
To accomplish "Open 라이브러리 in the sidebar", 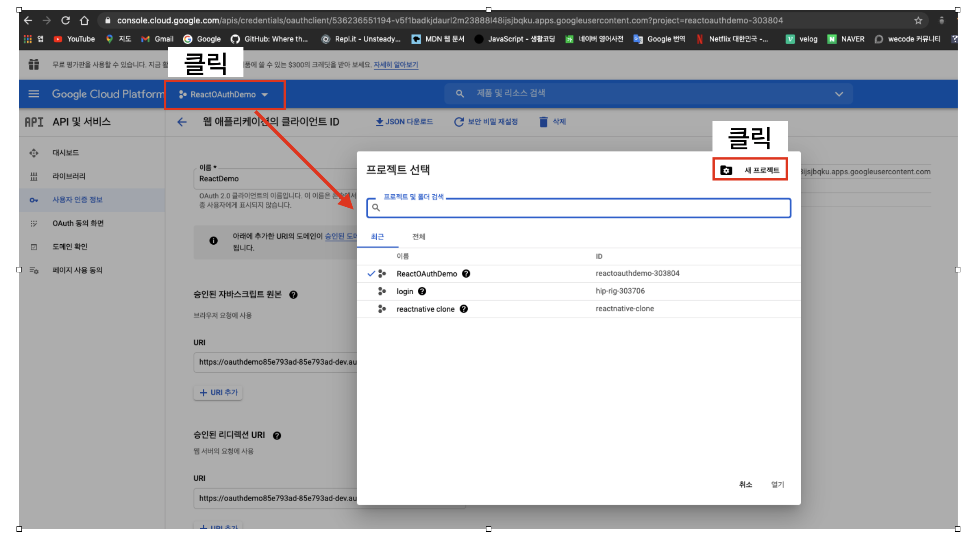I will [x=92, y=176].
